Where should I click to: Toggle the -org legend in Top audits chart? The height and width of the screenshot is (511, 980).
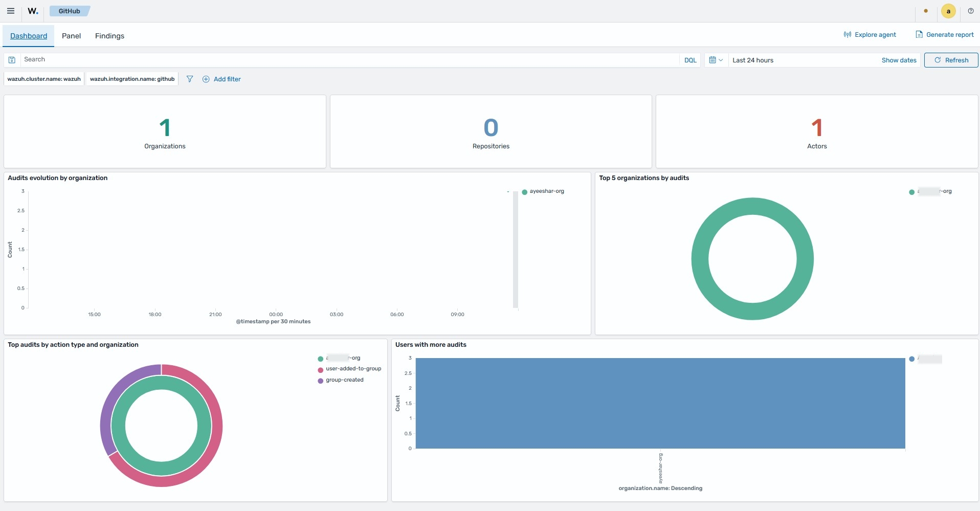tap(339, 358)
